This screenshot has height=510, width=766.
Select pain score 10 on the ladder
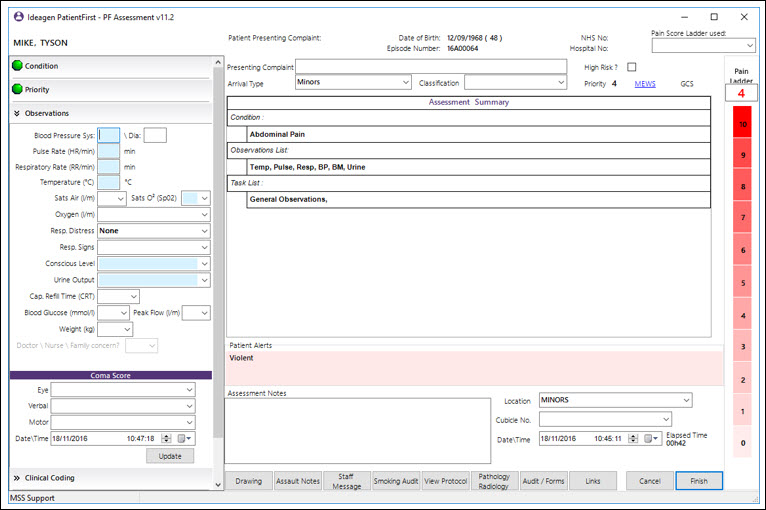click(743, 122)
